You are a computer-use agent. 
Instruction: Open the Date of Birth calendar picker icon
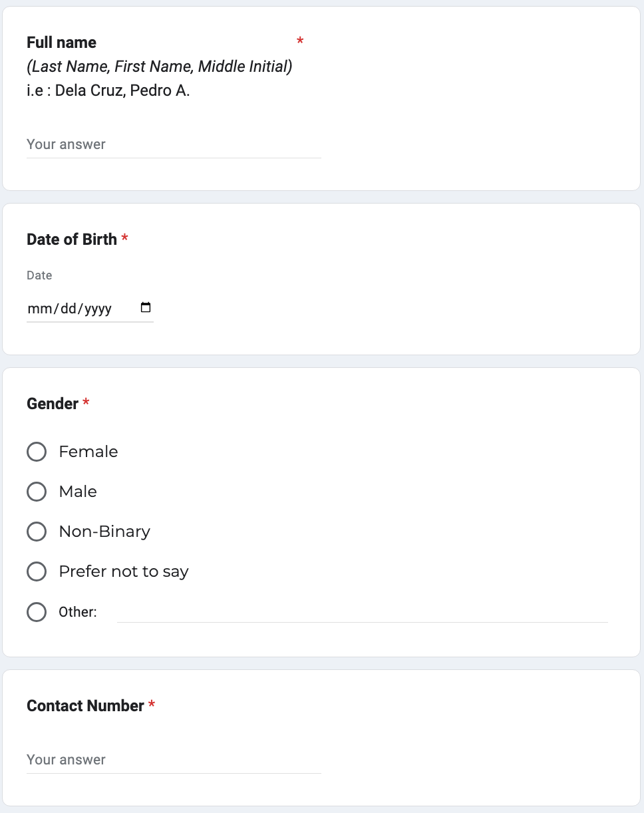coord(146,308)
